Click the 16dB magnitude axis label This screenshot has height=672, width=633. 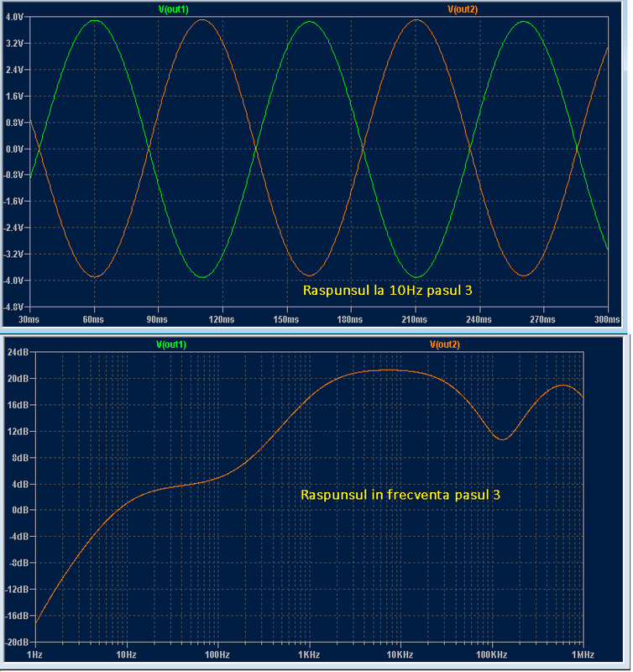[18, 405]
